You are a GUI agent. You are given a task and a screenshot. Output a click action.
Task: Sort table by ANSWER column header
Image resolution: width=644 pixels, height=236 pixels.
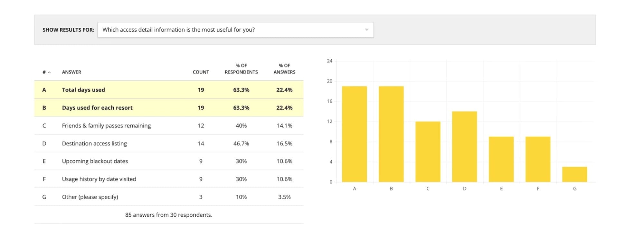click(x=71, y=72)
